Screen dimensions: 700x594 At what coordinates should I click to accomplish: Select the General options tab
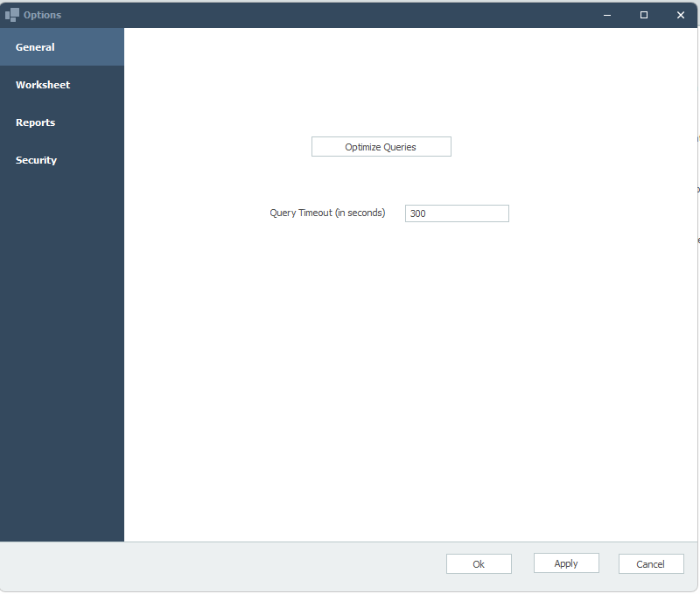(62, 47)
